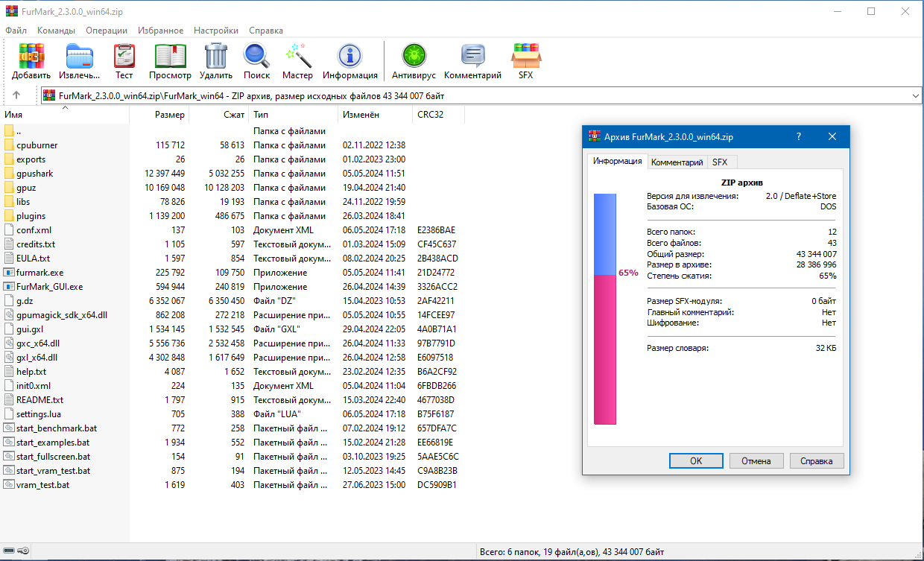Select the credits.txt file name
This screenshot has height=561, width=924.
tap(36, 244)
